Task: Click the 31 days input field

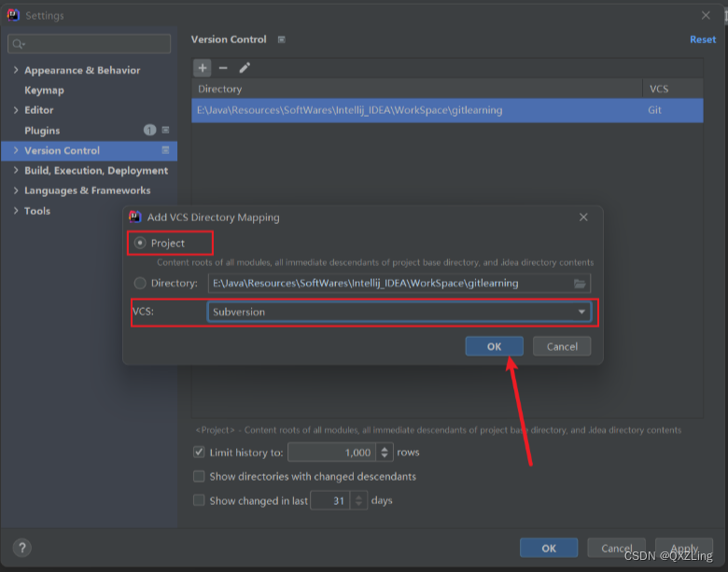Action: point(330,500)
